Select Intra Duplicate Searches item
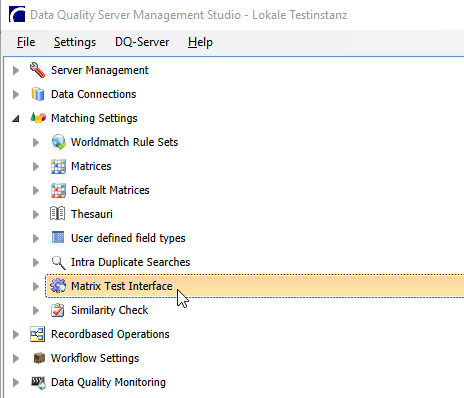464x398 pixels. click(x=130, y=262)
